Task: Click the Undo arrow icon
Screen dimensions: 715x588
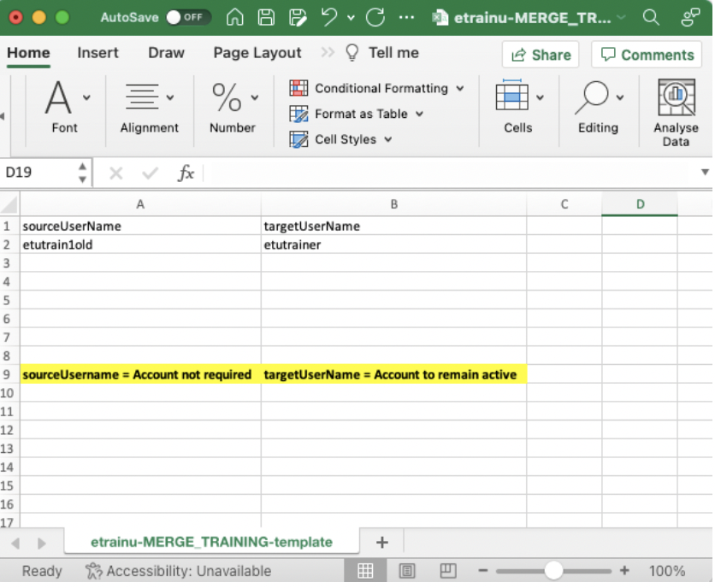Action: [328, 17]
